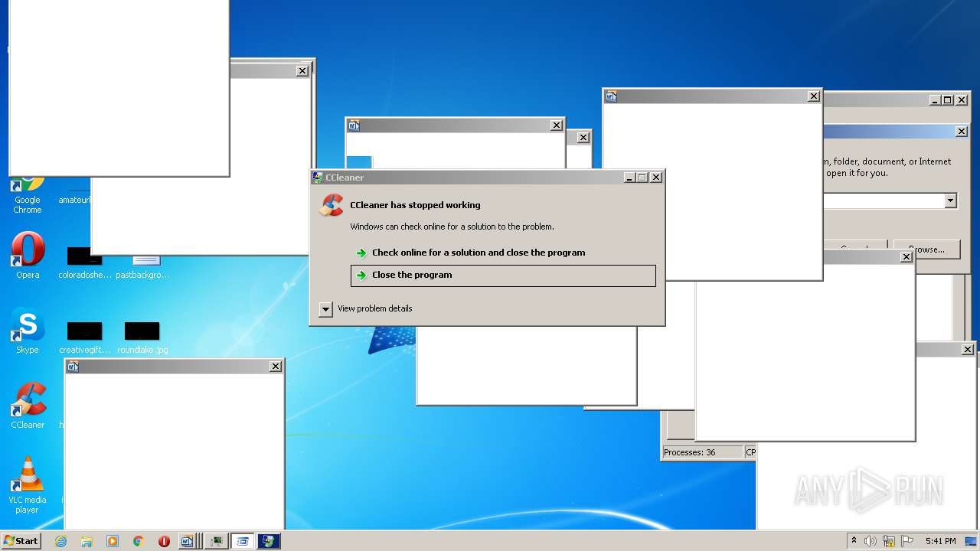This screenshot has width=980, height=551.
Task: Click Browse... in the Run dialog
Action: tap(926, 249)
